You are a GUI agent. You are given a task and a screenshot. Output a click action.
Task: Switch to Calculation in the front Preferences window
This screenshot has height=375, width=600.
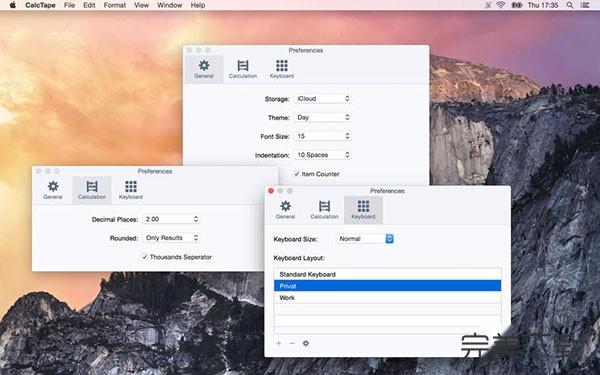point(324,209)
